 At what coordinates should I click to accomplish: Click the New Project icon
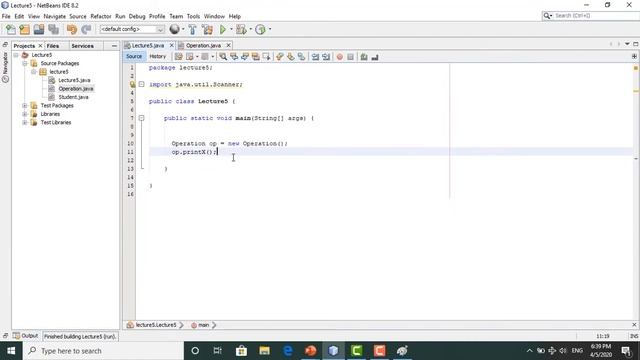tap(24, 29)
